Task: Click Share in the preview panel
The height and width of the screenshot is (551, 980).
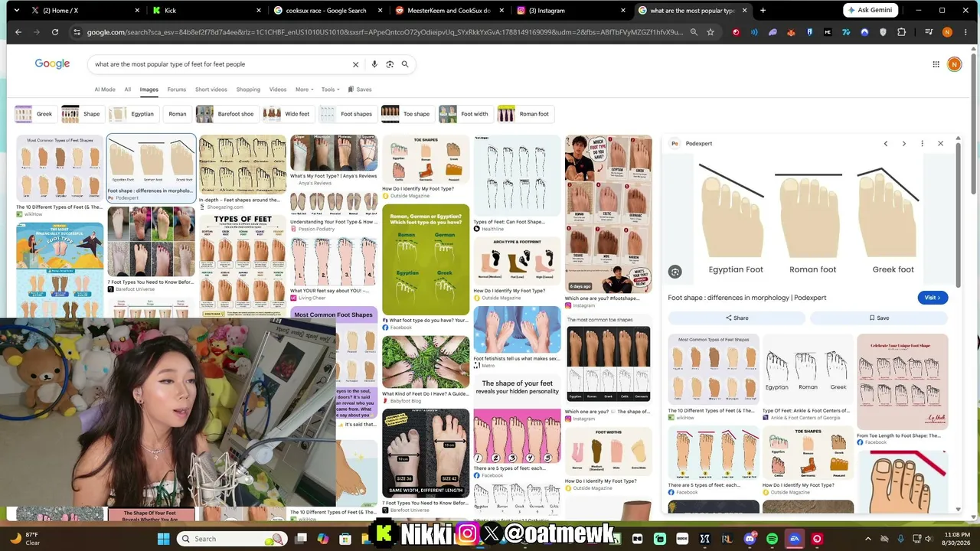Action: click(737, 318)
